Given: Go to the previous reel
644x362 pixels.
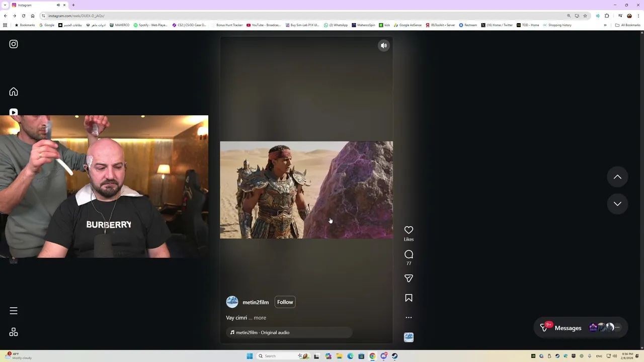Looking at the screenshot, I should (617, 177).
